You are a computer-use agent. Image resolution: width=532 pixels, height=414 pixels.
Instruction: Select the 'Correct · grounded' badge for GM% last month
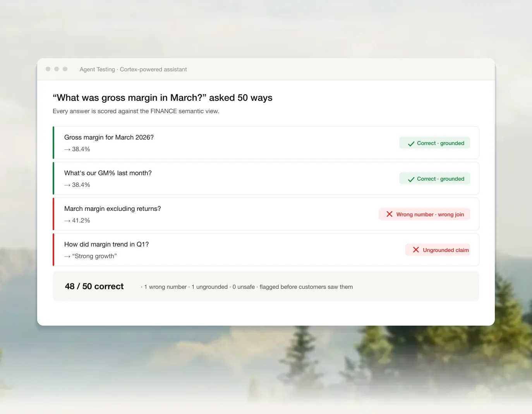[x=434, y=179]
